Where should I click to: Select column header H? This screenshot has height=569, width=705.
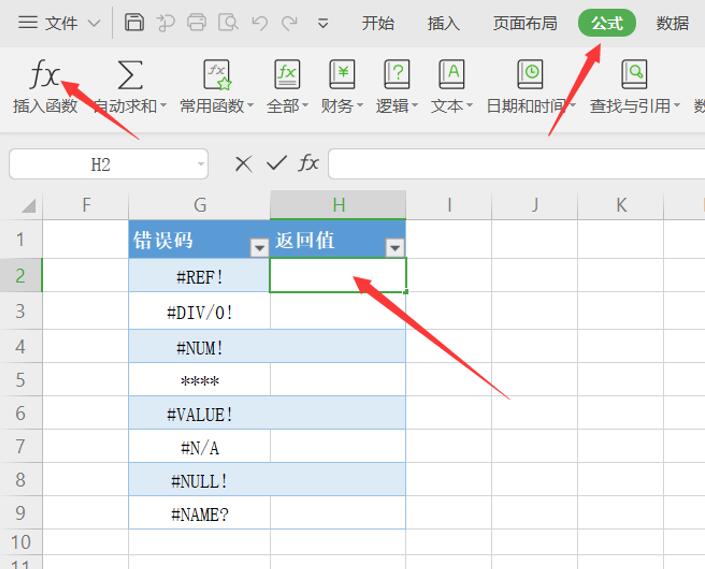[338, 205]
